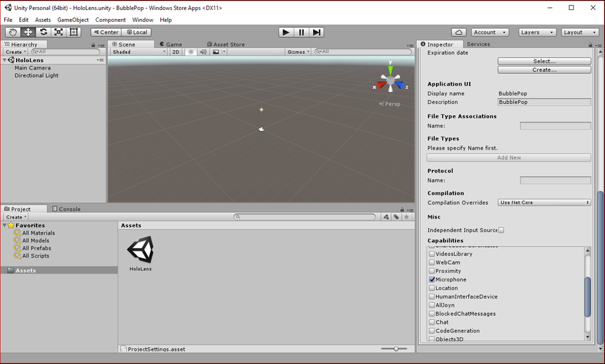
Task: Enable the AllJoyn capability
Action: [x=432, y=305]
